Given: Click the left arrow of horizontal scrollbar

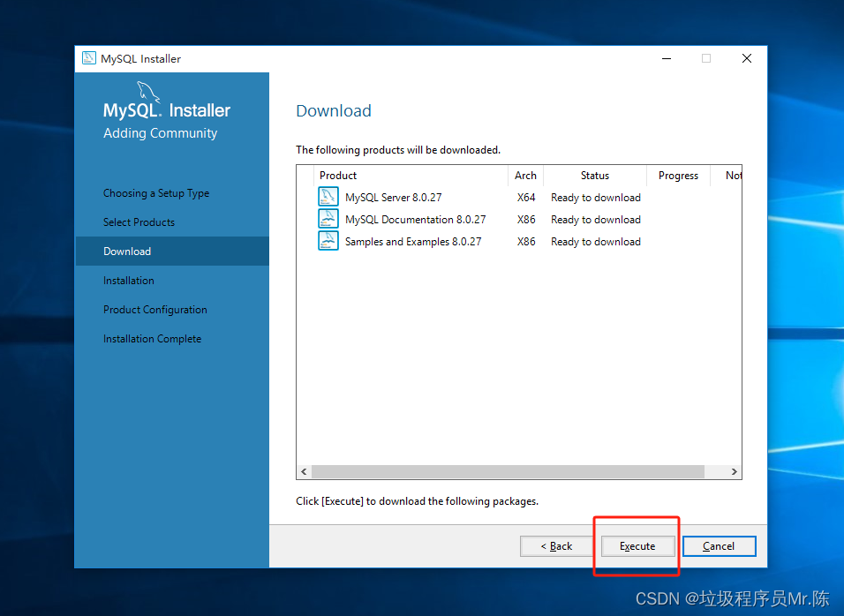Looking at the screenshot, I should [x=304, y=472].
